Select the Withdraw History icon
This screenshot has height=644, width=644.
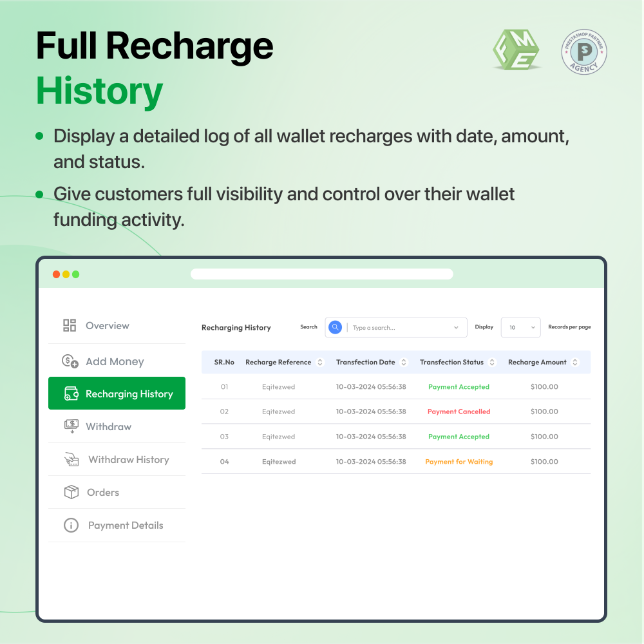click(72, 459)
